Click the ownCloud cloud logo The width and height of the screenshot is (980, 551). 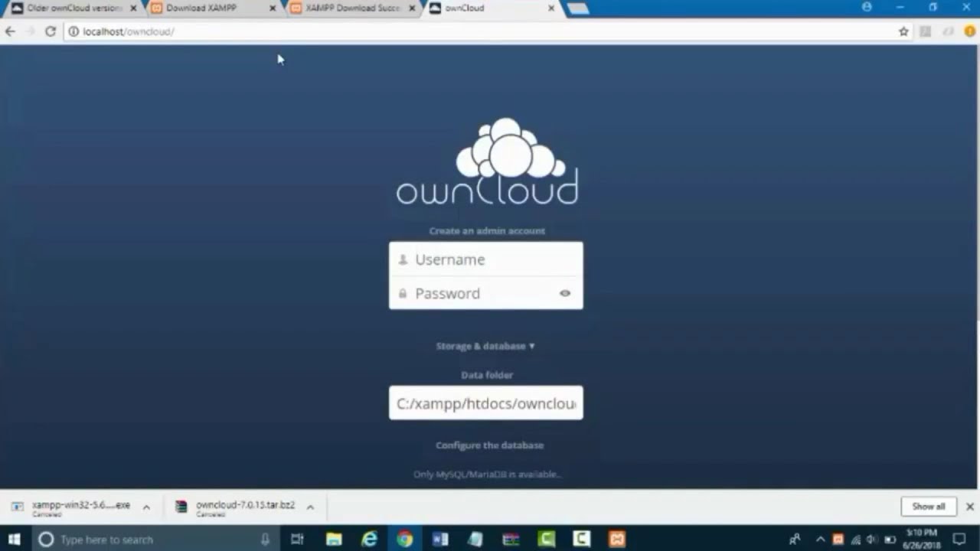point(487,161)
